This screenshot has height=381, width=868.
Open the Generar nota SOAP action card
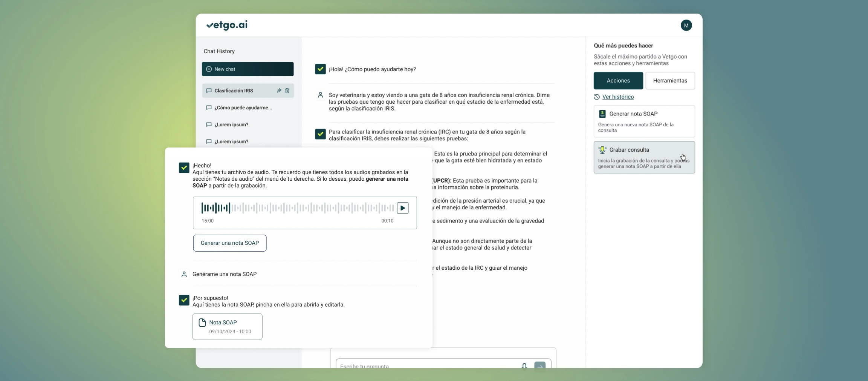tap(644, 121)
